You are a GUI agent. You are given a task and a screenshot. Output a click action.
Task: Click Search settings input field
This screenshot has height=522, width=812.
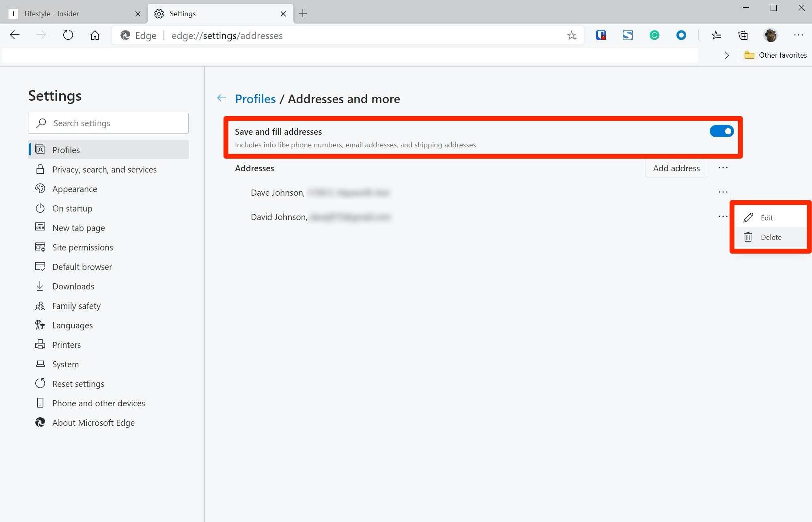coord(108,123)
